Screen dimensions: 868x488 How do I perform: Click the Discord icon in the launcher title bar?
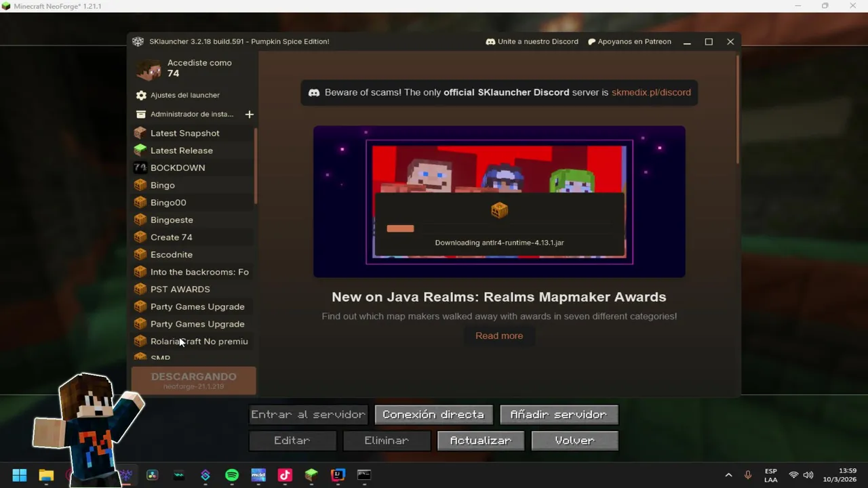tap(490, 41)
